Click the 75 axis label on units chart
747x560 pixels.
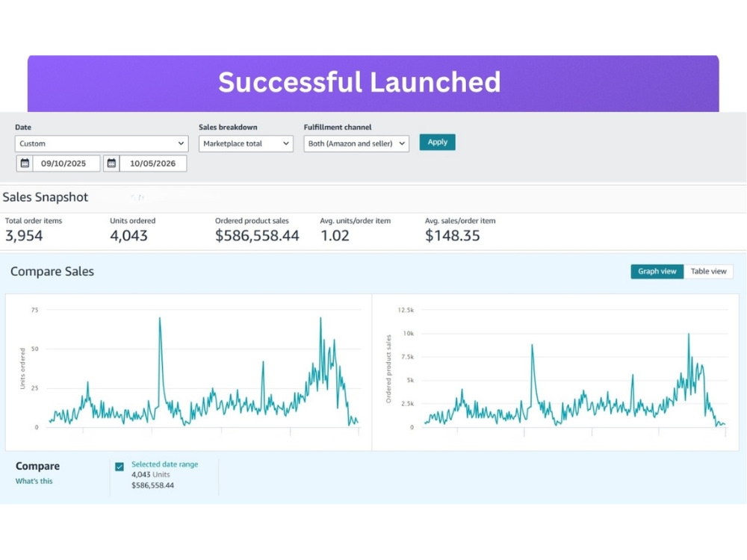pos(34,310)
